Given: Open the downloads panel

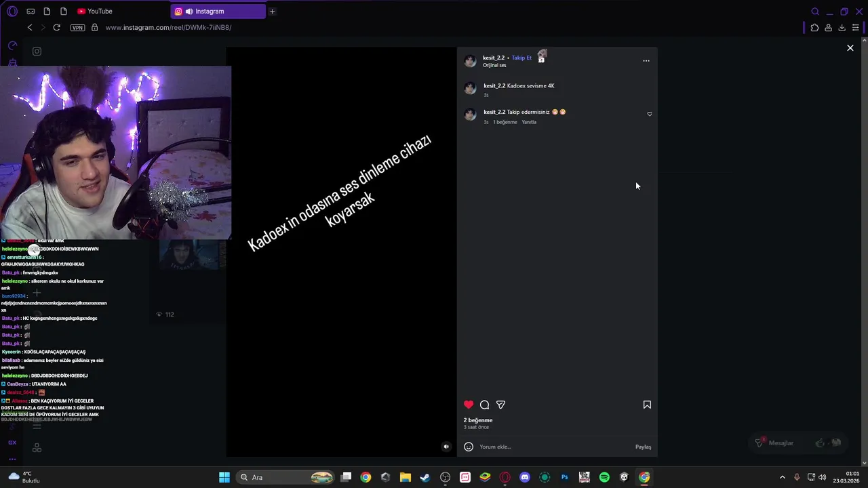Looking at the screenshot, I should [842, 28].
